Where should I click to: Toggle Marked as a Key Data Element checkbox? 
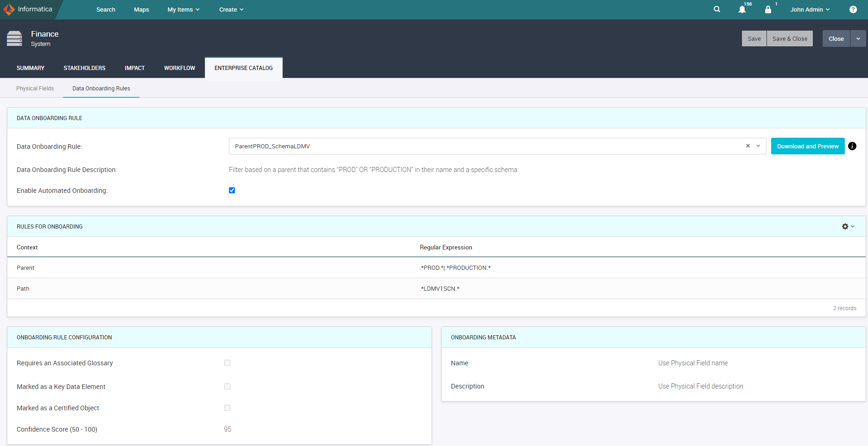[227, 386]
